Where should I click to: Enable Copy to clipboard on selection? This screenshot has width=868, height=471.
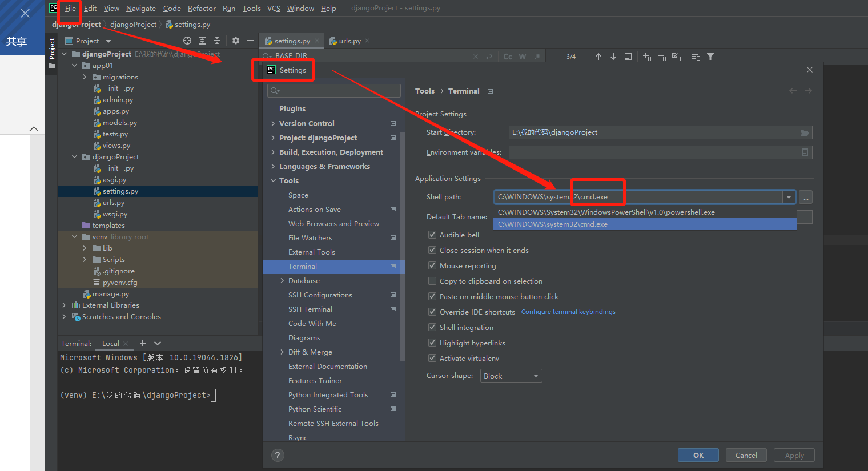pyautogui.click(x=432, y=281)
